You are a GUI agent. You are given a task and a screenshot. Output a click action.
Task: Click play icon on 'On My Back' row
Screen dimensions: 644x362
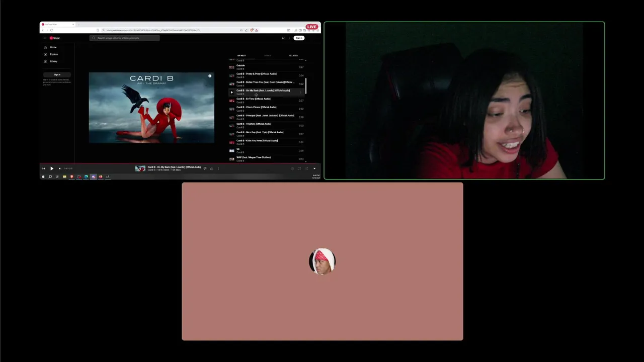tap(232, 92)
